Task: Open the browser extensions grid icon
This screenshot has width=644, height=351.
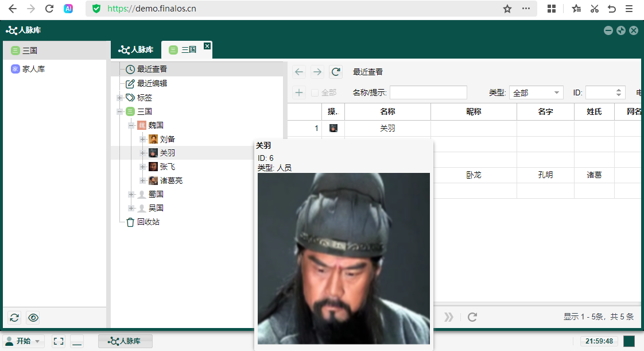Action: [x=552, y=9]
